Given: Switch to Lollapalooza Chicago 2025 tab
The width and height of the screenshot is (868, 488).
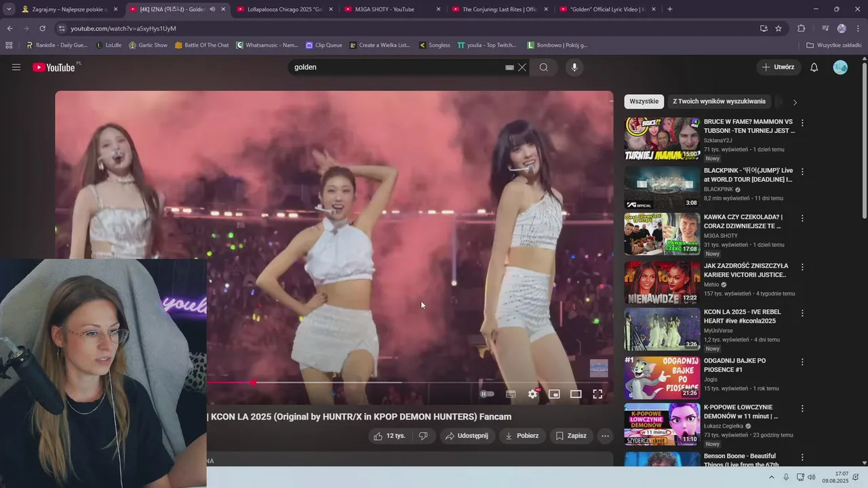Looking at the screenshot, I should 284,9.
